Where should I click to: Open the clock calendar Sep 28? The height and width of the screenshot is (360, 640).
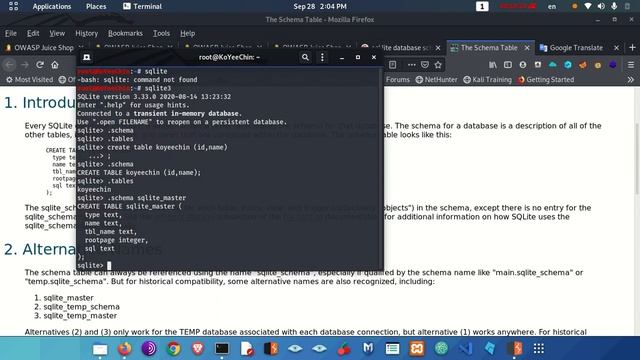[x=320, y=7]
